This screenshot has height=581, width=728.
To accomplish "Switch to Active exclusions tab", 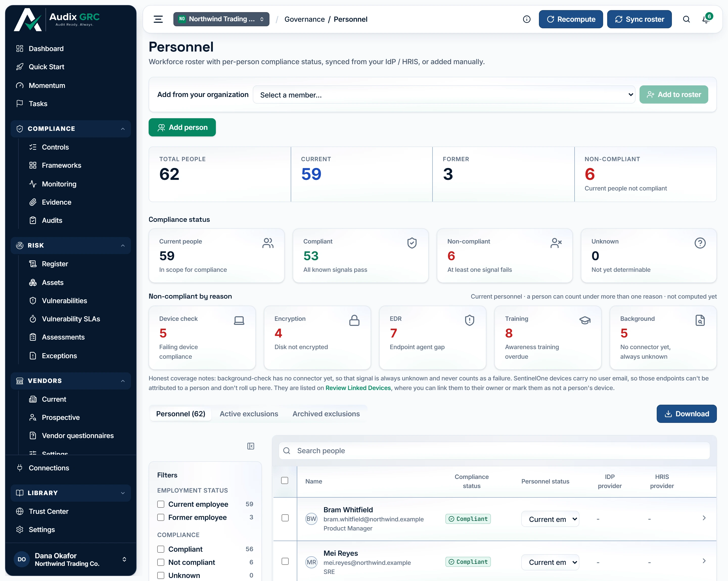I will (x=249, y=414).
